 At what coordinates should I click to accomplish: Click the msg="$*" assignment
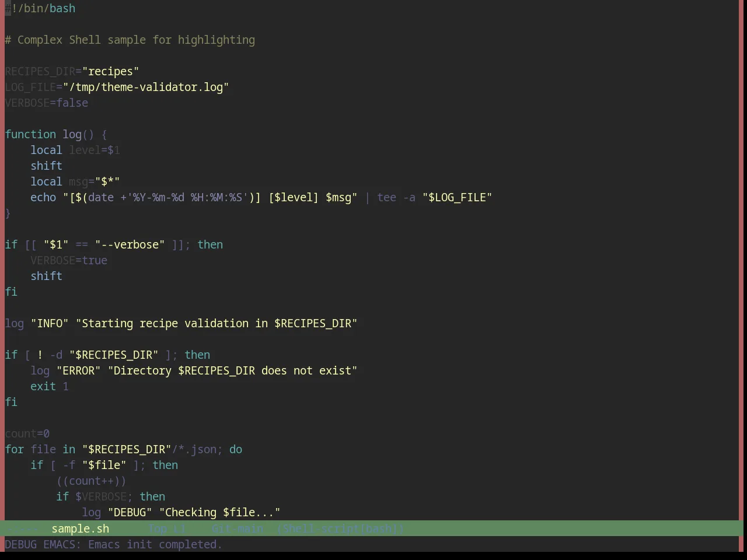point(95,182)
